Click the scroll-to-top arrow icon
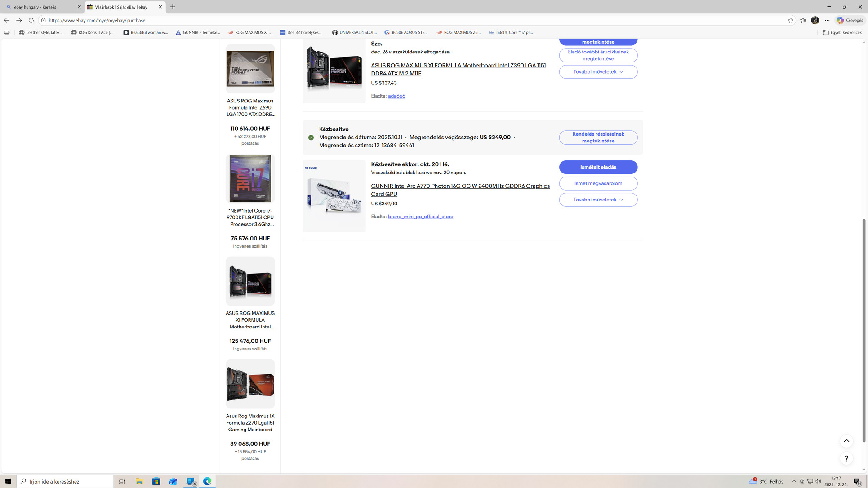 tap(846, 441)
